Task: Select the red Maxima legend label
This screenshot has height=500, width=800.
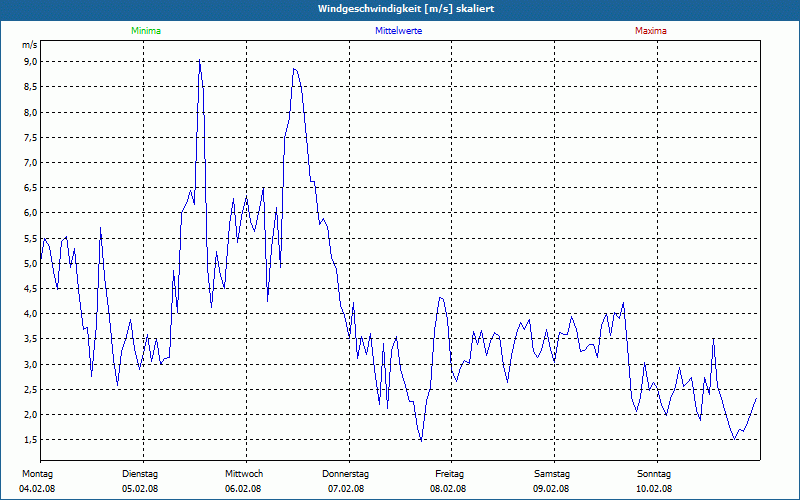Action: point(651,31)
